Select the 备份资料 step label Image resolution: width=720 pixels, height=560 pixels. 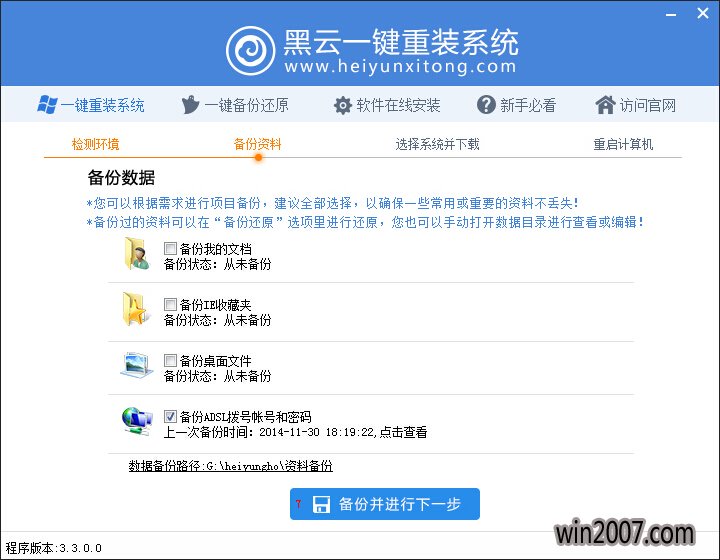258,144
